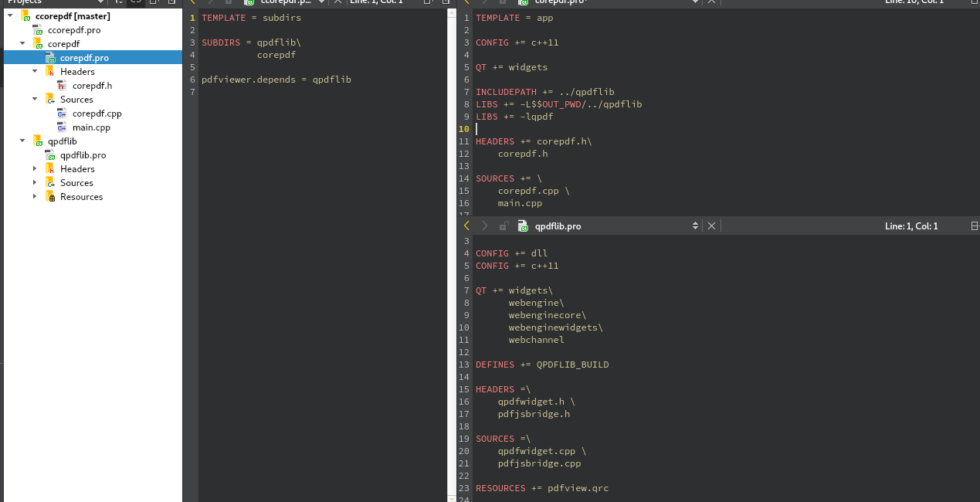Expand the Headers folder under qpdflib

coord(35,169)
